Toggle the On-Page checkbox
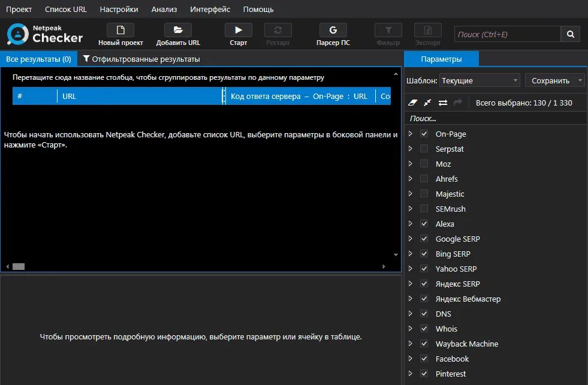 [x=424, y=134]
